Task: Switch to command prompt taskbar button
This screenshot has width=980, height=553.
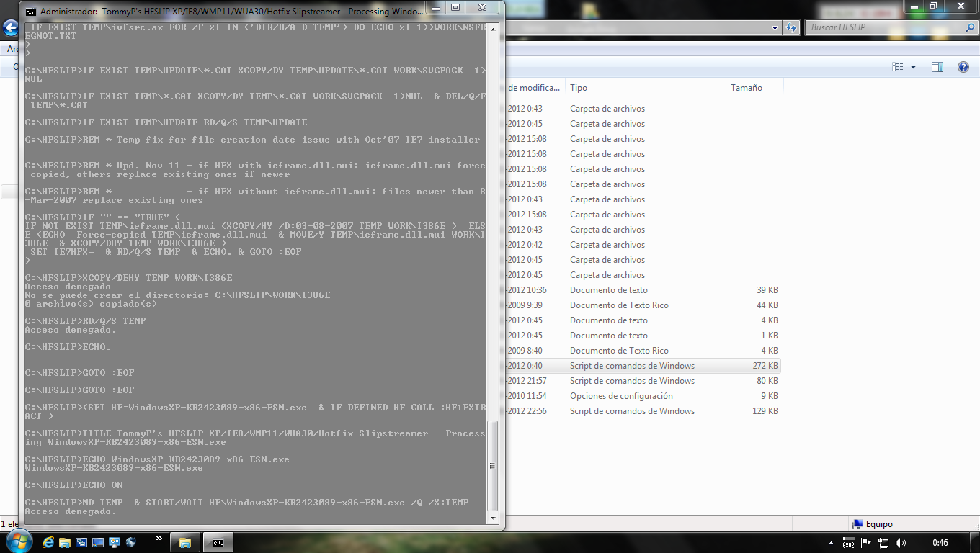Action: [218, 542]
